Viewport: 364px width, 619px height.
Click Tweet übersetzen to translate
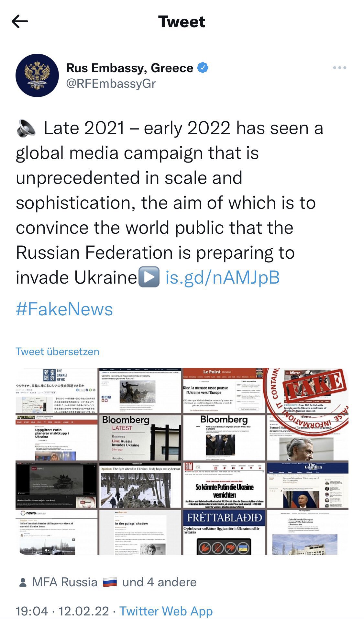point(58,352)
